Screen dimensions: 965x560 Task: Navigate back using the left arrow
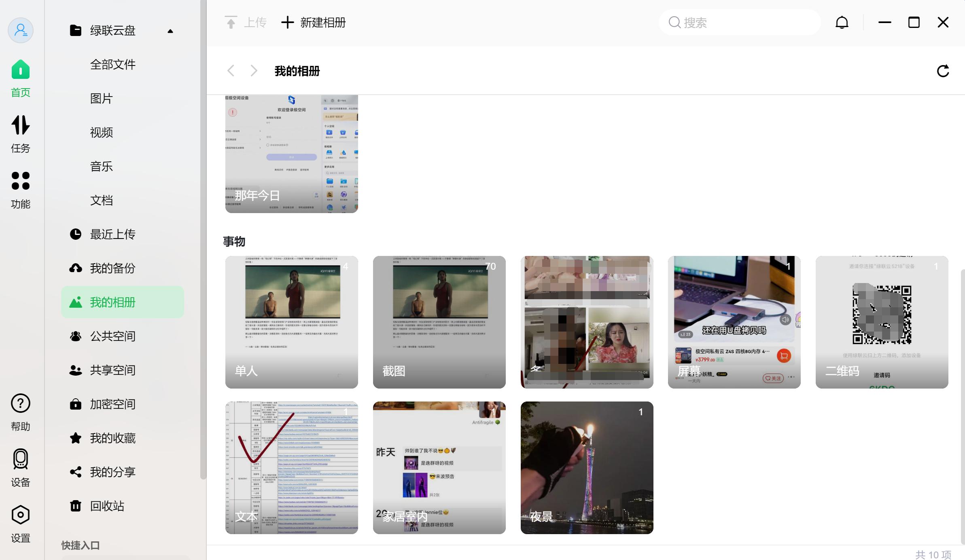pos(231,71)
